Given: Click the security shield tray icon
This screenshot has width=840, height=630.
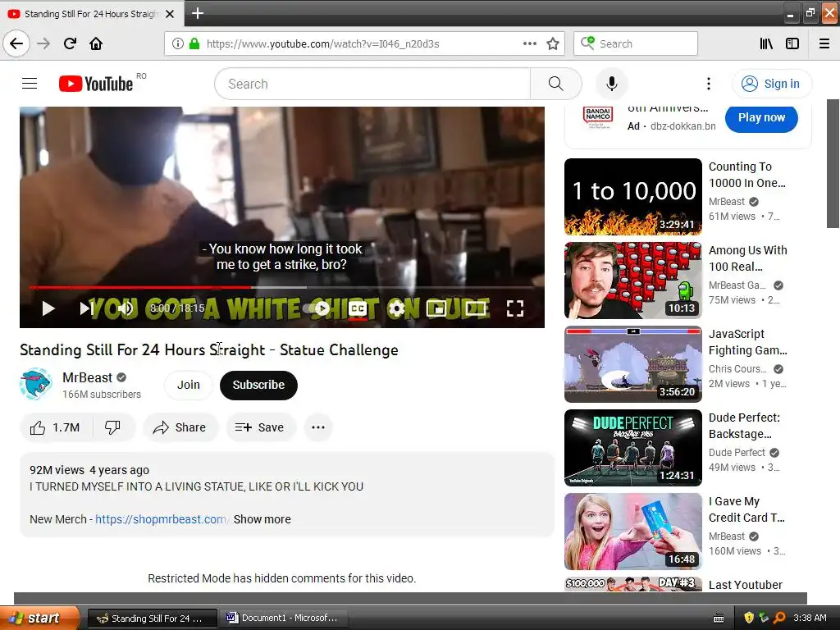Looking at the screenshot, I should pyautogui.click(x=749, y=618).
